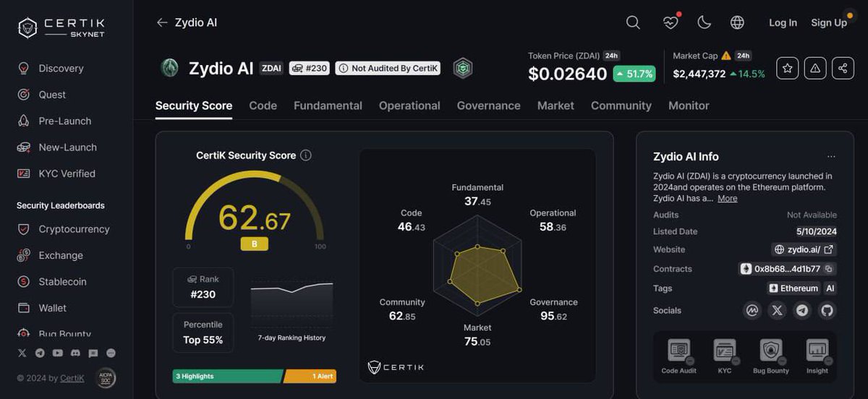Click info icon next to CertiK Security Score
Screen dimensions: 868x399
[306, 155]
